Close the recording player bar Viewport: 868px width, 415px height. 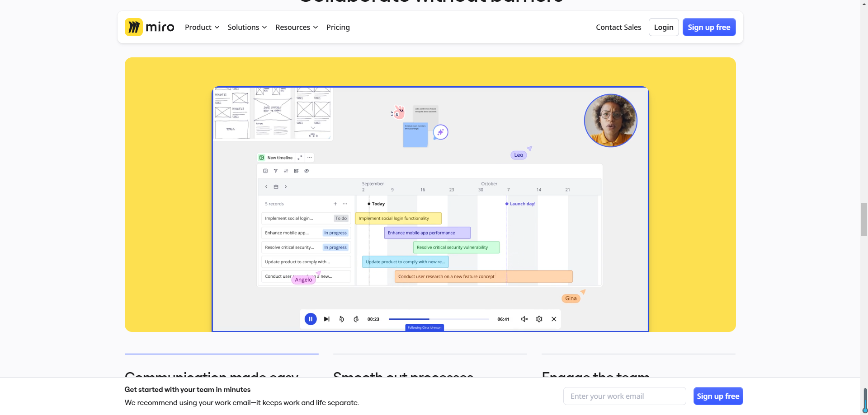tap(554, 319)
